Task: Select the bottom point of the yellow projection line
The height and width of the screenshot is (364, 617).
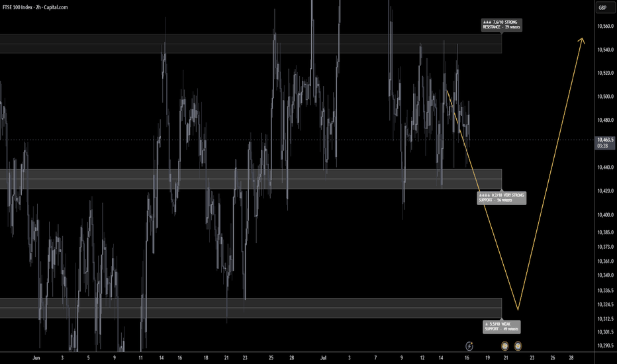Action: pos(518,310)
